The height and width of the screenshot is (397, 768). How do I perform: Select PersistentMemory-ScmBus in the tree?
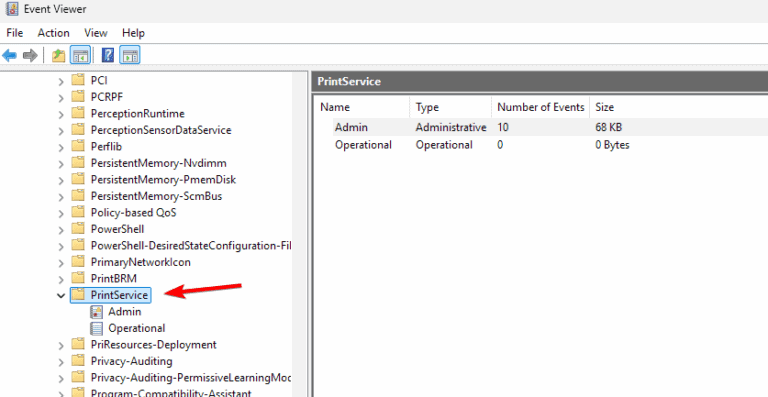coord(156,196)
